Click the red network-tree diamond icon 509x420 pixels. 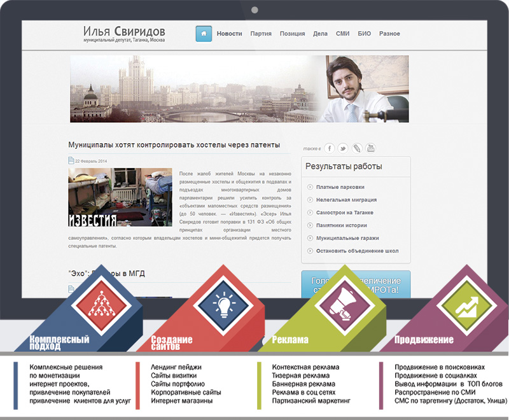tap(101, 305)
